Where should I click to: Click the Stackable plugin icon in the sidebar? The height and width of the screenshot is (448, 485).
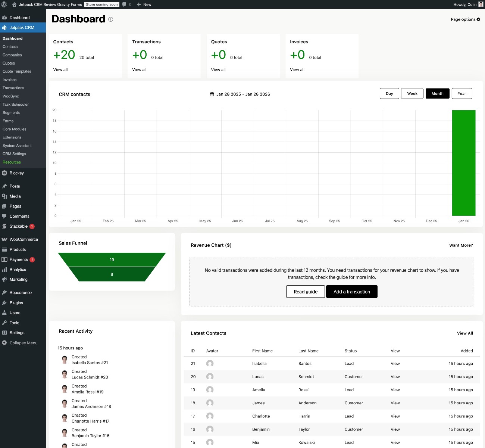[4, 226]
